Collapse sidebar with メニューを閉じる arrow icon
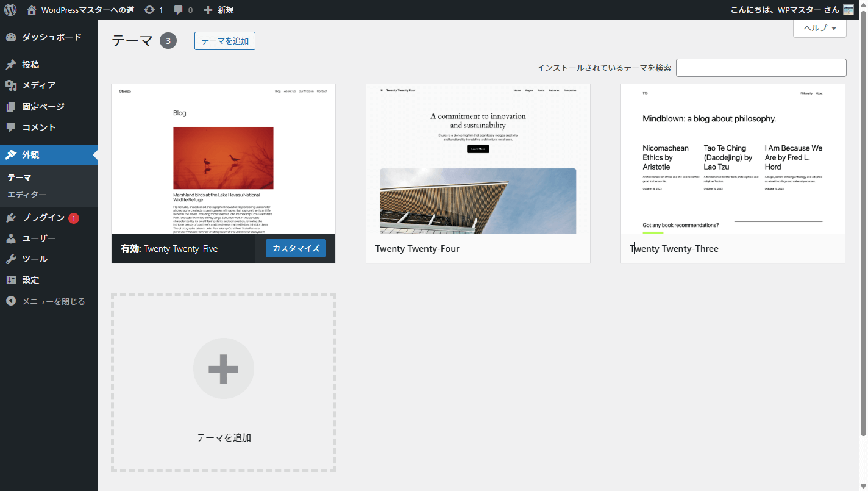The image size is (868, 491). tap(11, 301)
